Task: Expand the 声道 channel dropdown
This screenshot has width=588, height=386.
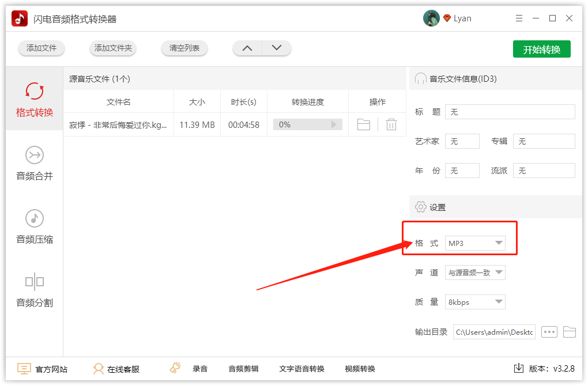Action: 475,273
